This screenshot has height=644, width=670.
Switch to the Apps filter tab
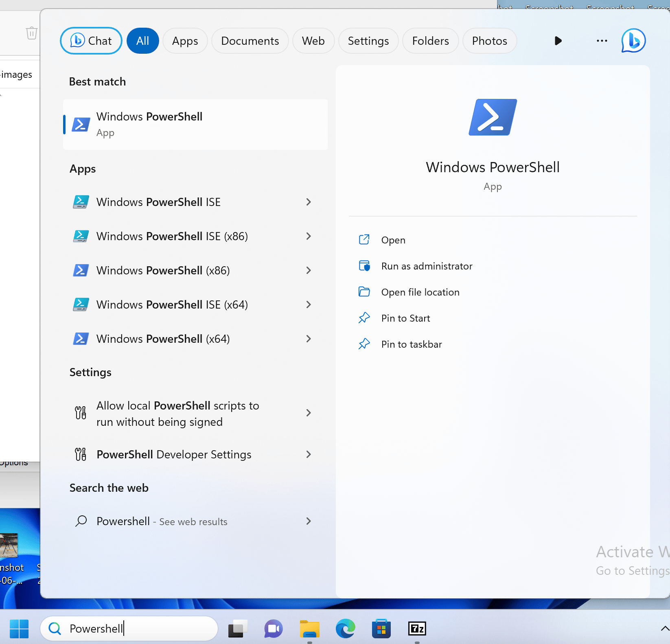click(x=185, y=41)
